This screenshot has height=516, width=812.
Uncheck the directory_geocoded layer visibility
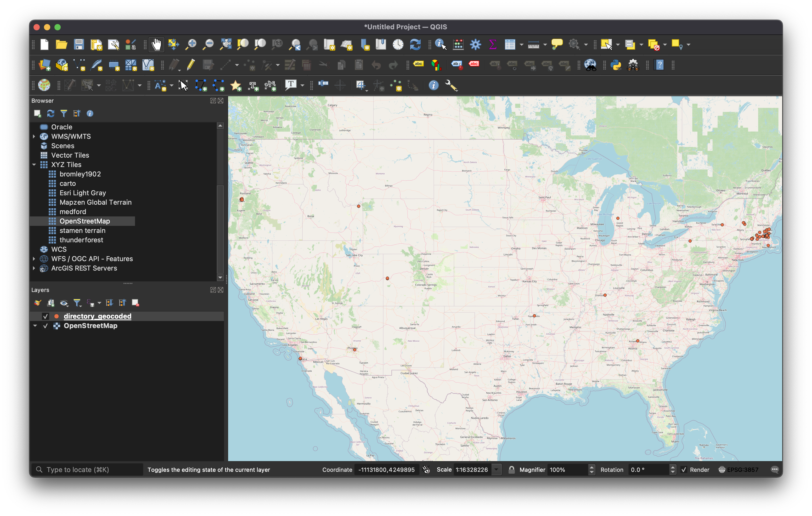[x=45, y=316]
